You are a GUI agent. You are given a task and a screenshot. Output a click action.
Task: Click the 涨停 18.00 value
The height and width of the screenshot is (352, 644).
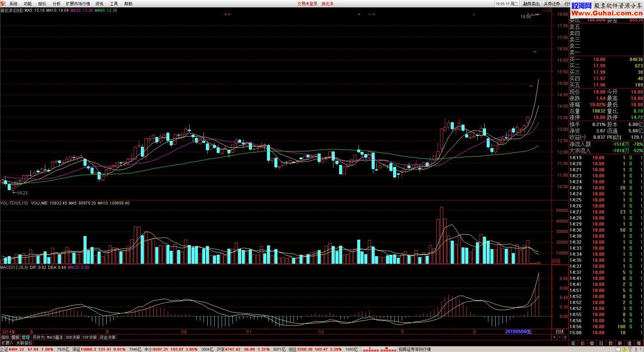599,117
